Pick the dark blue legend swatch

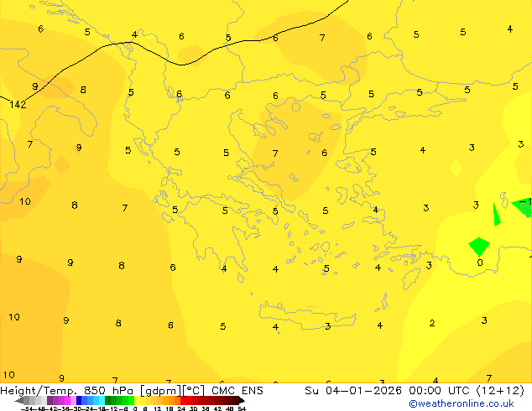pos(79,400)
